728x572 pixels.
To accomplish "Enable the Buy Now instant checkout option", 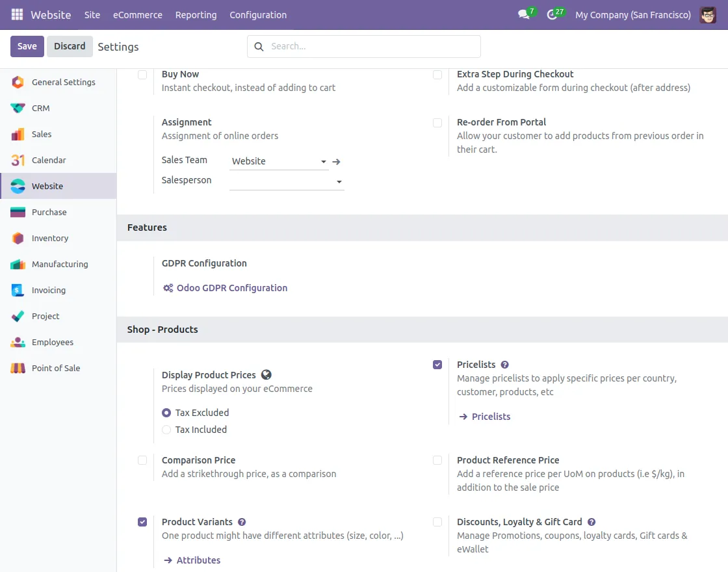I will point(142,75).
